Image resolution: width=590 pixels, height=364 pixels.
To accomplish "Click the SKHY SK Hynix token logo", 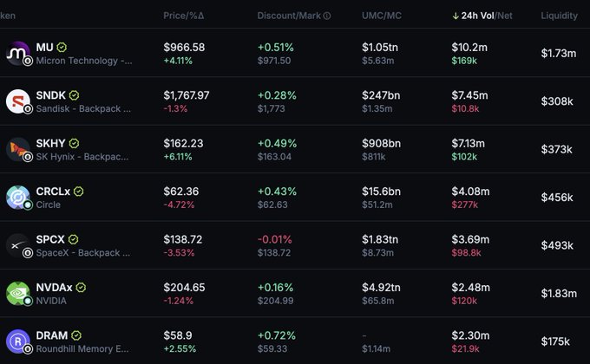I will (18, 150).
